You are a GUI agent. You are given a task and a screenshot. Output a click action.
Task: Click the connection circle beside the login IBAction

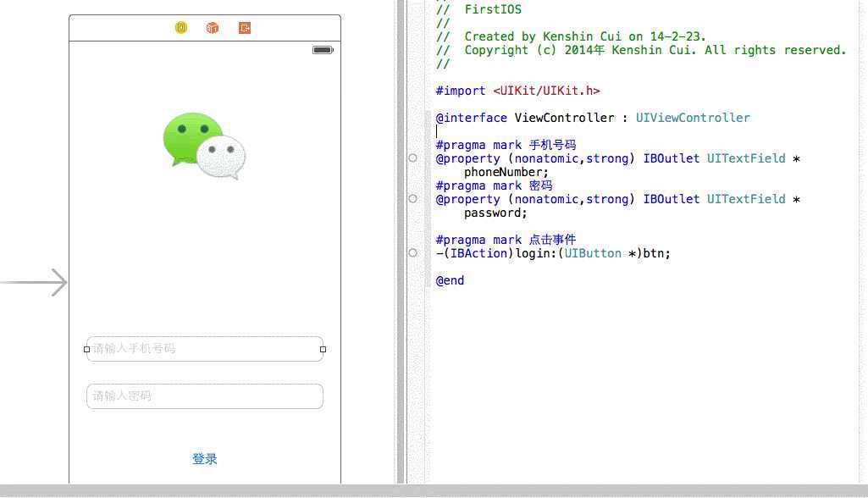412,252
